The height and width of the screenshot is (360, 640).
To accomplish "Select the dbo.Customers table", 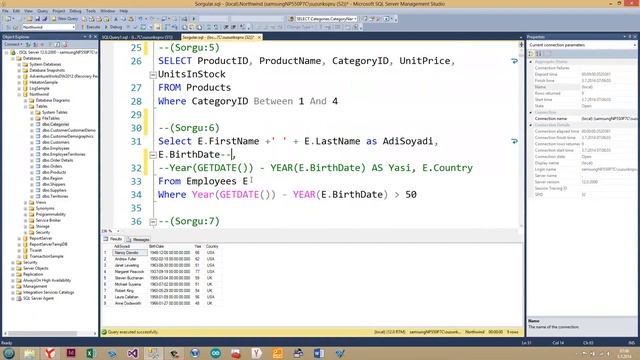I will (56, 142).
